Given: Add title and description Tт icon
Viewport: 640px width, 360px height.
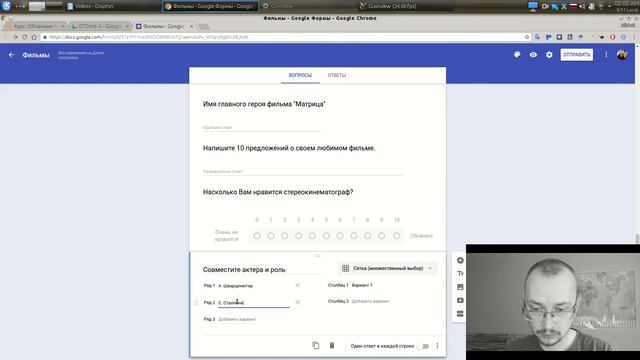Looking at the screenshot, I should tap(460, 273).
